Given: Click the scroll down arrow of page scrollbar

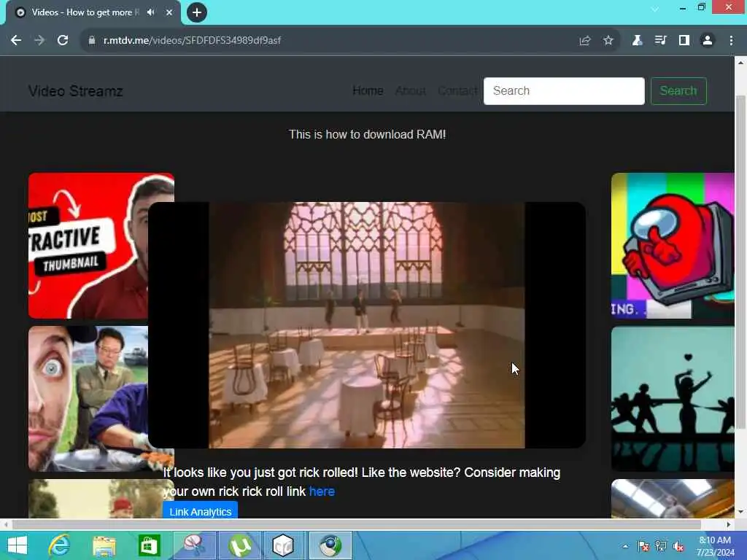Looking at the screenshot, I should click(740, 513).
